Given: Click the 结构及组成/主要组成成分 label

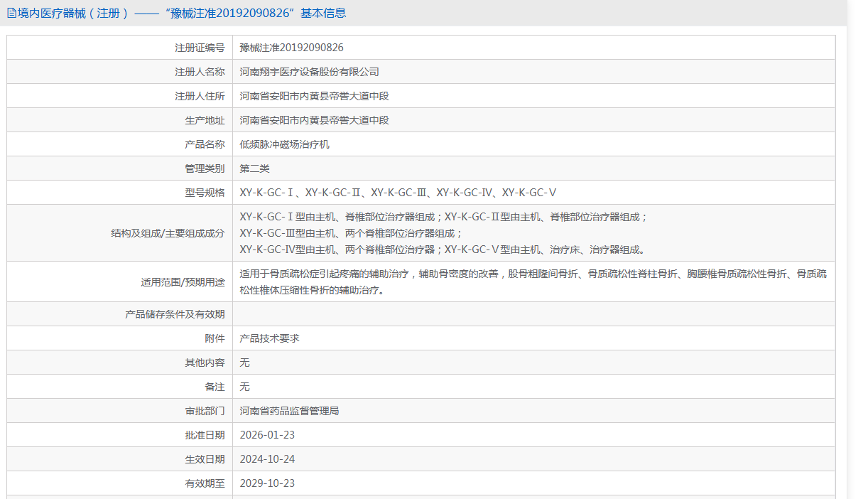Looking at the screenshot, I should [x=168, y=233].
